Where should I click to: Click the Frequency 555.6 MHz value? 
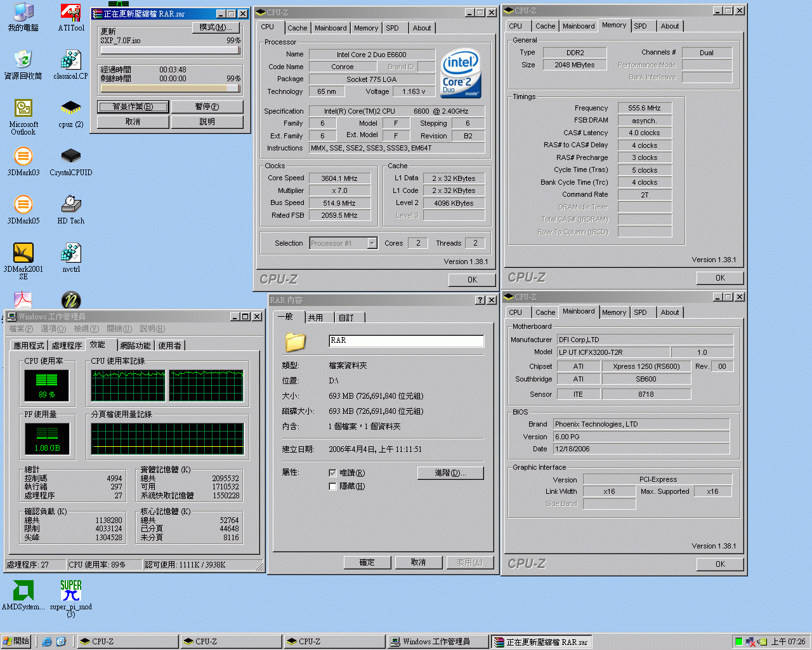click(645, 108)
